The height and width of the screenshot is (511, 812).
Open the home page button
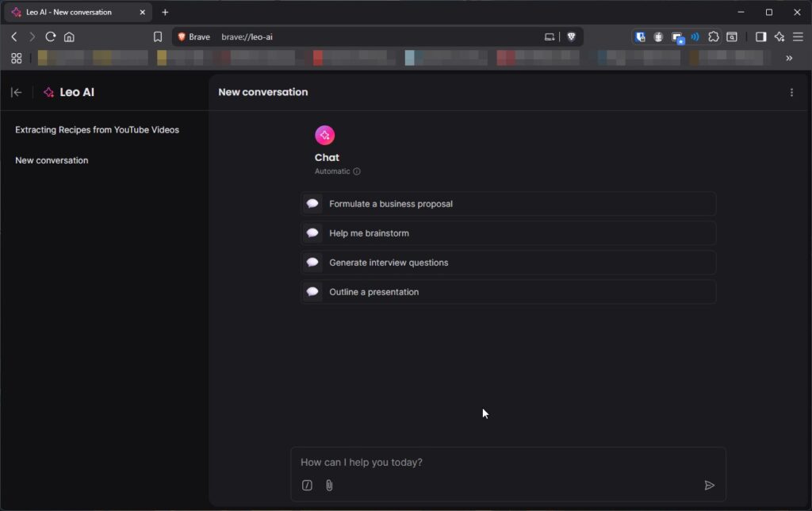(x=69, y=36)
